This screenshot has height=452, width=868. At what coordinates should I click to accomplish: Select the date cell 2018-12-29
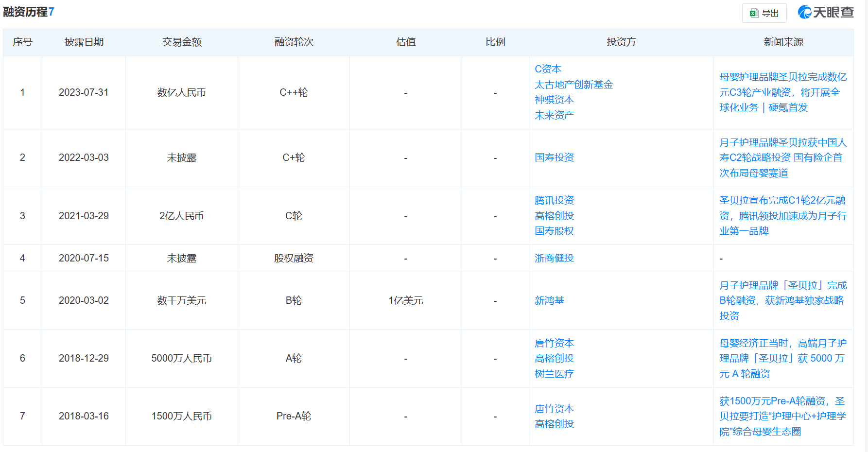(84, 358)
